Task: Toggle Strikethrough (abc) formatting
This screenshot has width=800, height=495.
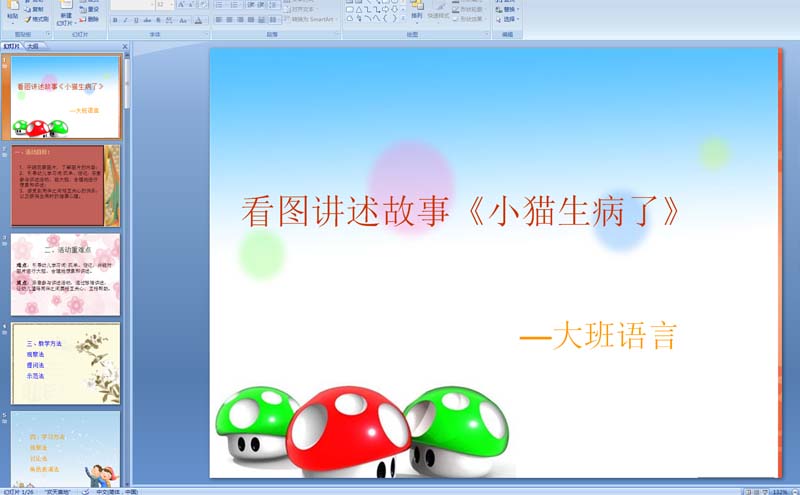Action: click(x=147, y=20)
